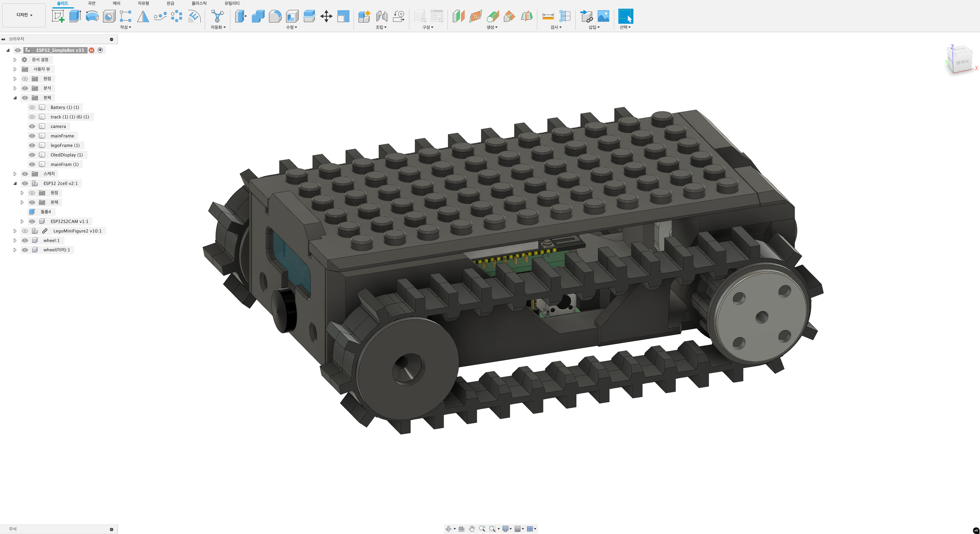Image resolution: width=980 pixels, height=534 pixels.
Task: Click the Joint tool icon
Action: click(x=381, y=16)
